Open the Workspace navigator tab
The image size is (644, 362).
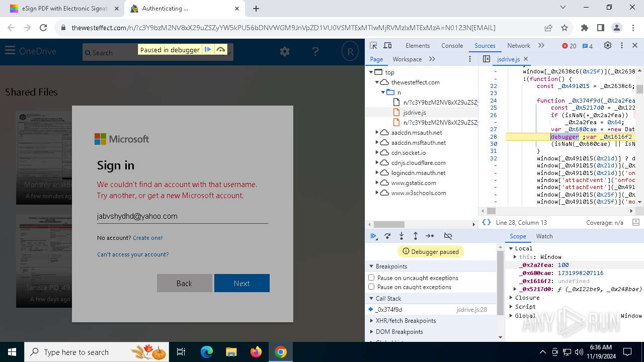407,59
